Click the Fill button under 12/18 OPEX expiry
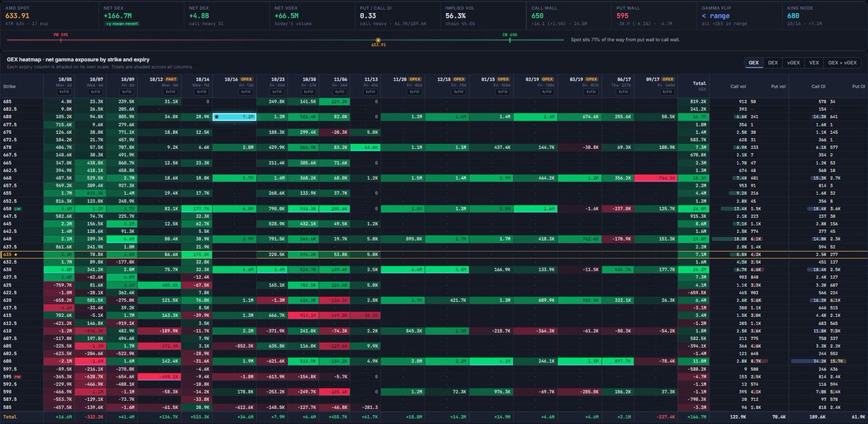Screen dimensions: 868x424 (x=459, y=92)
